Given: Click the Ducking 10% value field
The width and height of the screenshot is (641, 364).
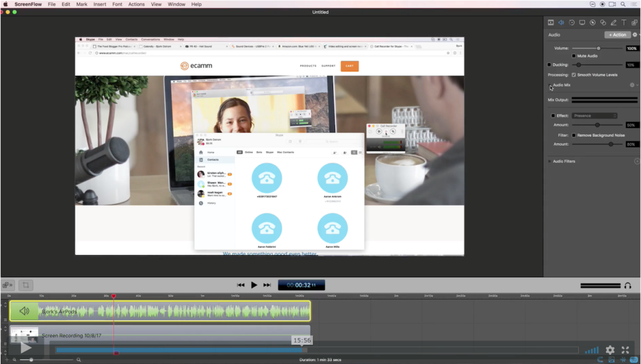Looking at the screenshot, I should 632,65.
